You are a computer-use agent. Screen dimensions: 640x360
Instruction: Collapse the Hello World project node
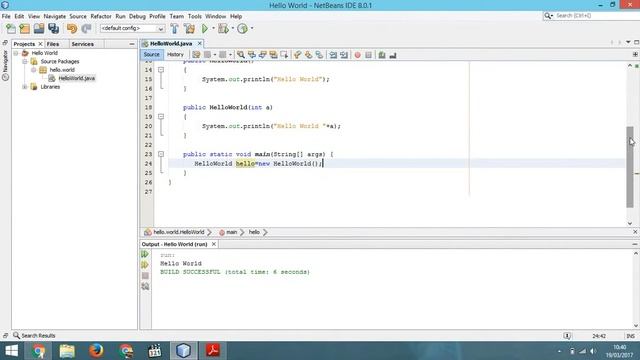point(16,53)
